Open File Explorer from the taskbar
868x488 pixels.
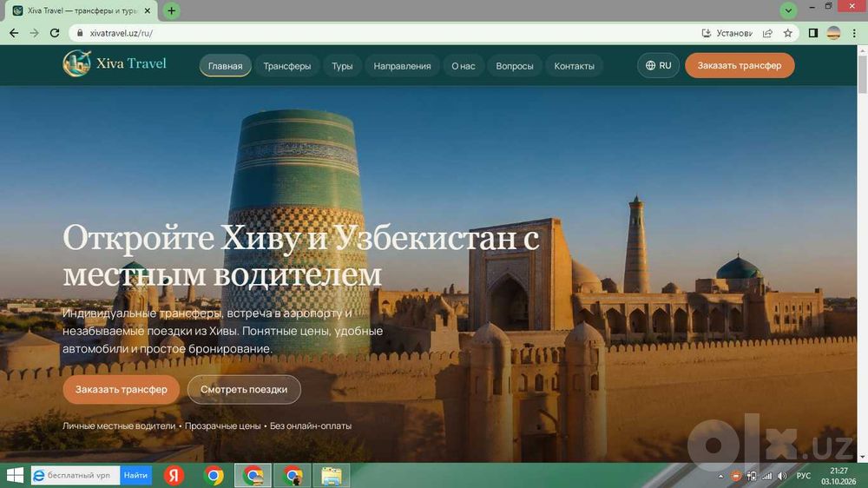[332, 475]
